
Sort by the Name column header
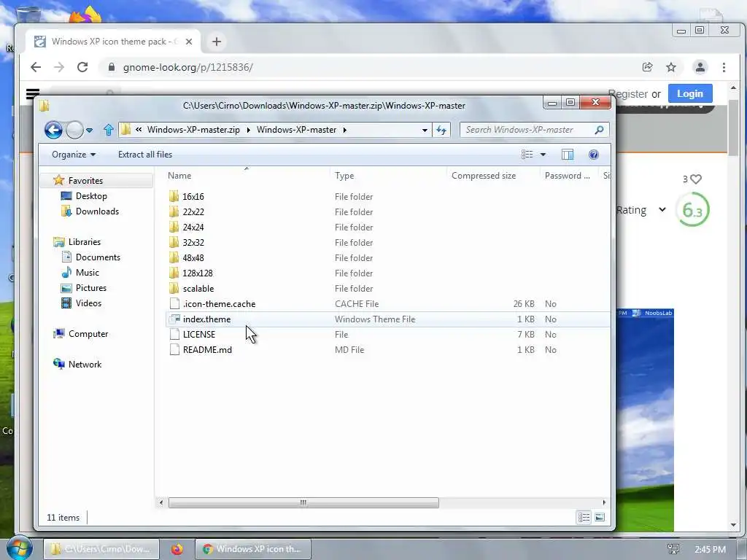click(x=247, y=175)
